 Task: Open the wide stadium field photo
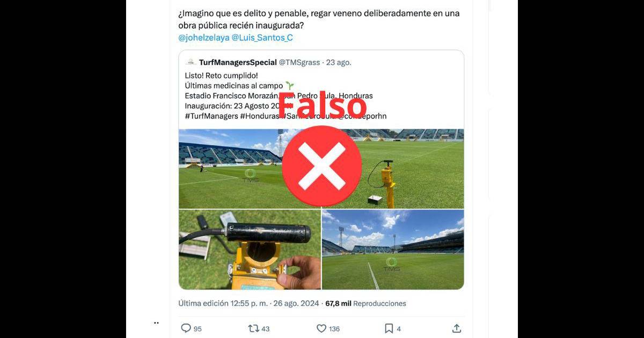(321, 168)
